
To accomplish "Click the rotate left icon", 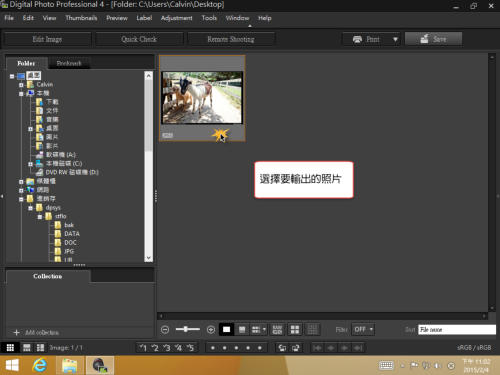I will 282,348.
